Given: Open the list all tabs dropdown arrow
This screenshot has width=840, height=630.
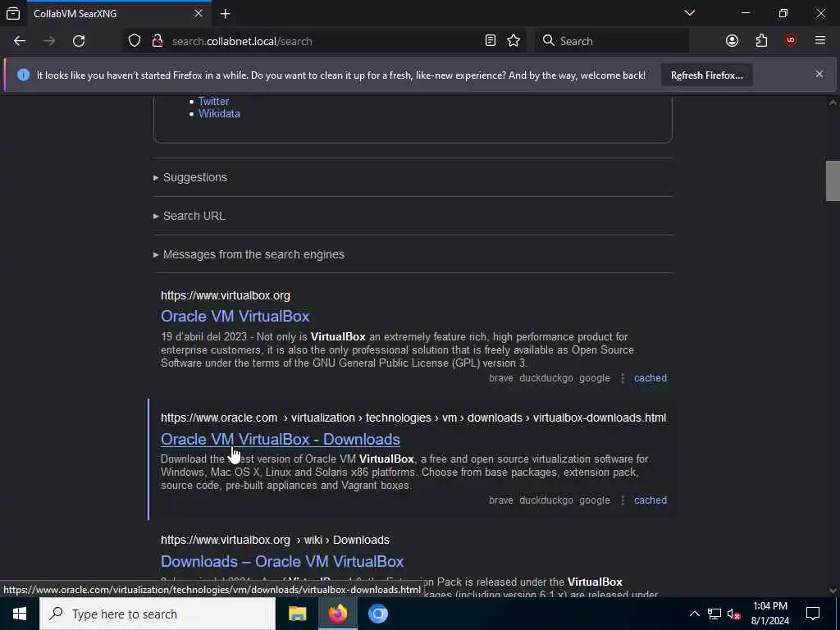Looking at the screenshot, I should [689, 13].
